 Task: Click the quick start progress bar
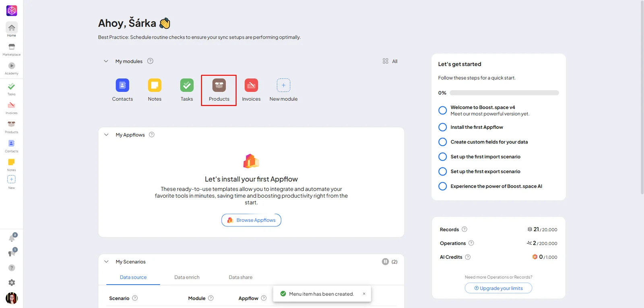pos(504,93)
